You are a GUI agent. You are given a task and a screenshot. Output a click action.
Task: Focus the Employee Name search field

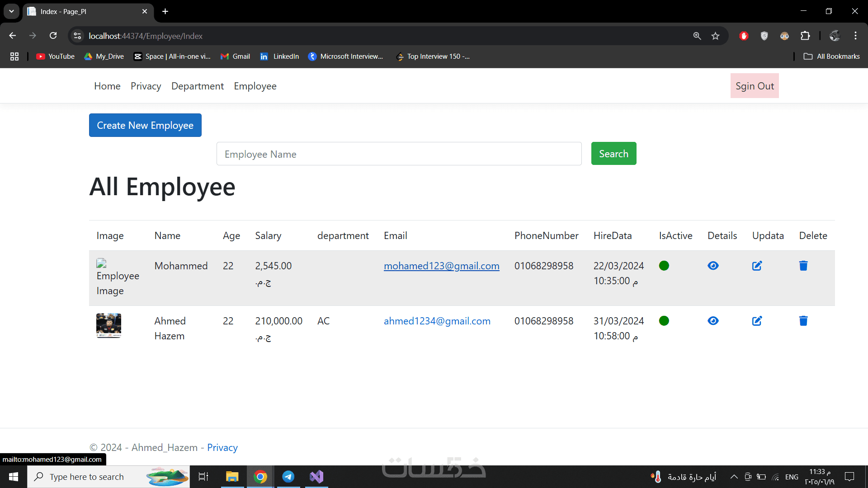(399, 154)
